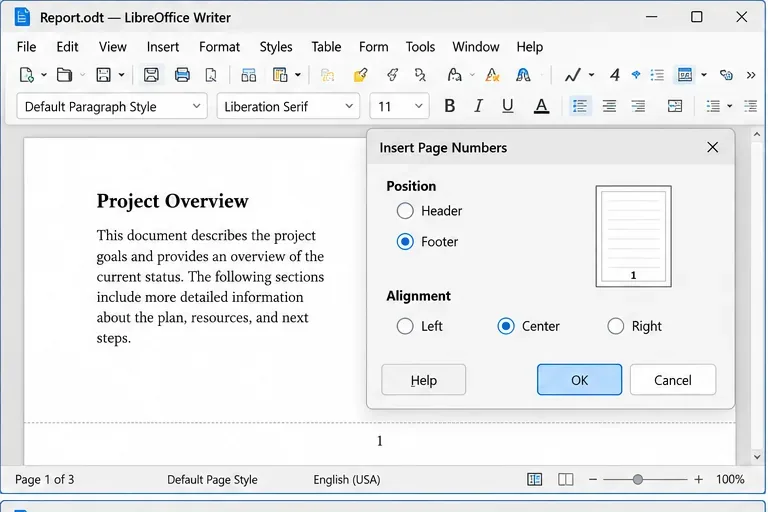Open the Format menu

(219, 47)
